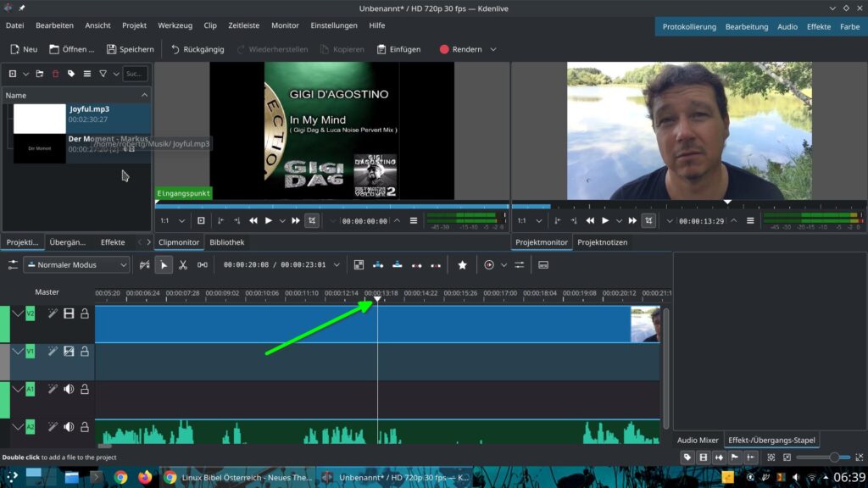Open the Einstellungen menu
868x488 pixels.
pos(334,25)
